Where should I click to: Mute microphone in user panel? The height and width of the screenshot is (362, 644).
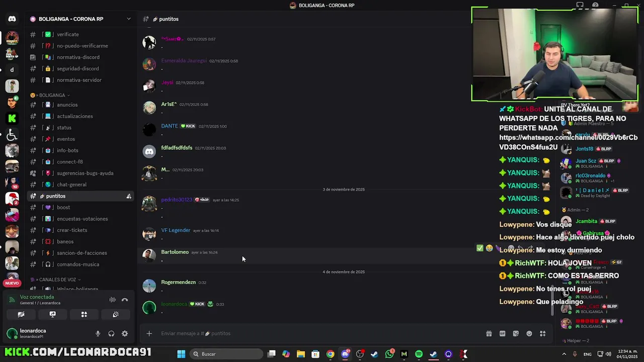tap(98, 333)
